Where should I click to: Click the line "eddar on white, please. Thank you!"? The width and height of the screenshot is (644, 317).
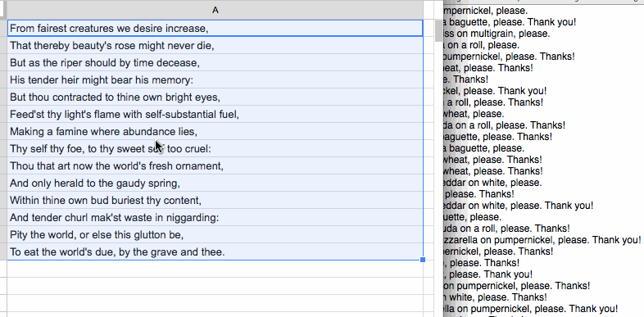[519, 205]
